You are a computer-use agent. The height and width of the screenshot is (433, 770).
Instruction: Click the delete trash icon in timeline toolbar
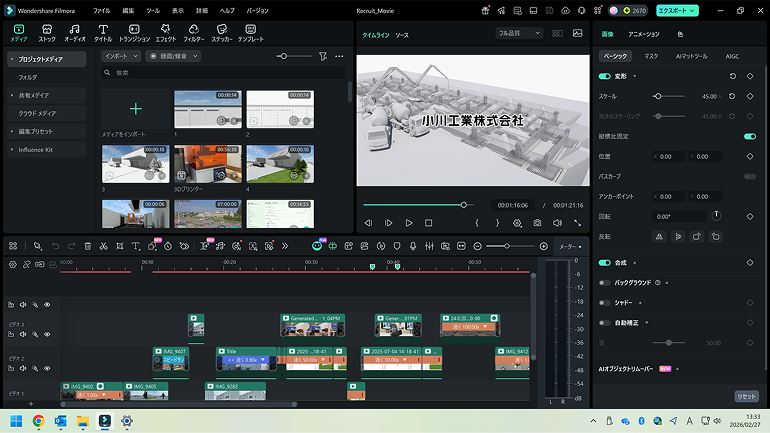click(88, 246)
